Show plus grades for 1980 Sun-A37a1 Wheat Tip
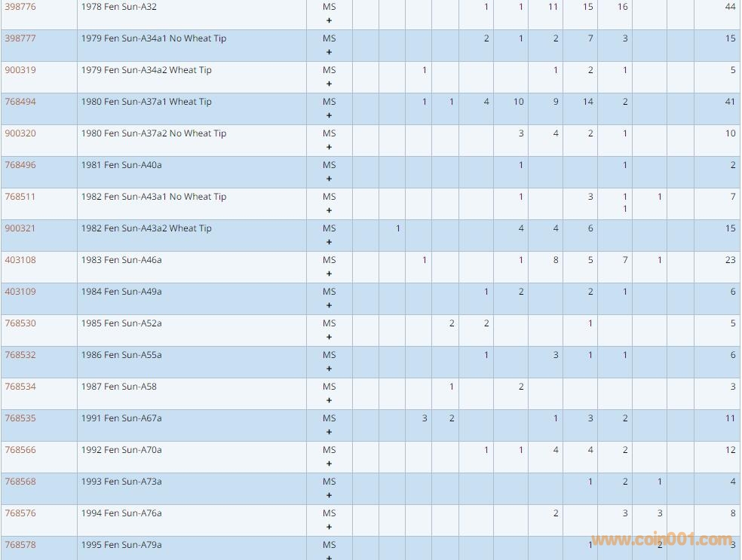 click(x=329, y=116)
